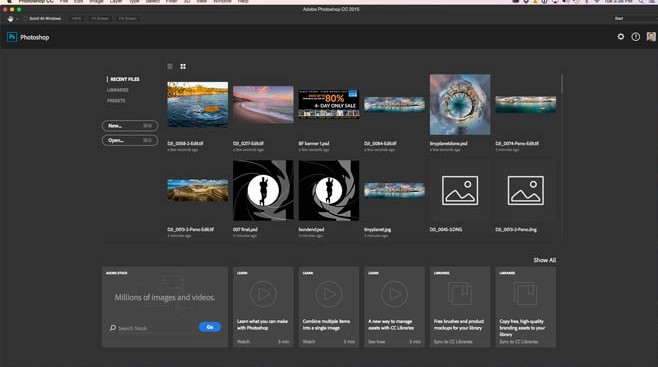658x367 pixels.
Task: Open the Window menu in menu bar
Action: pos(222,2)
